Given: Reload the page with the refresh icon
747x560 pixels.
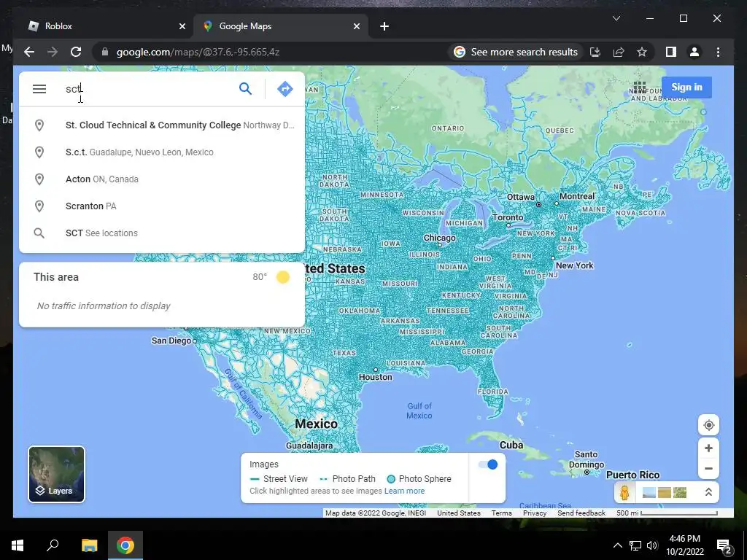Looking at the screenshot, I should (x=76, y=52).
